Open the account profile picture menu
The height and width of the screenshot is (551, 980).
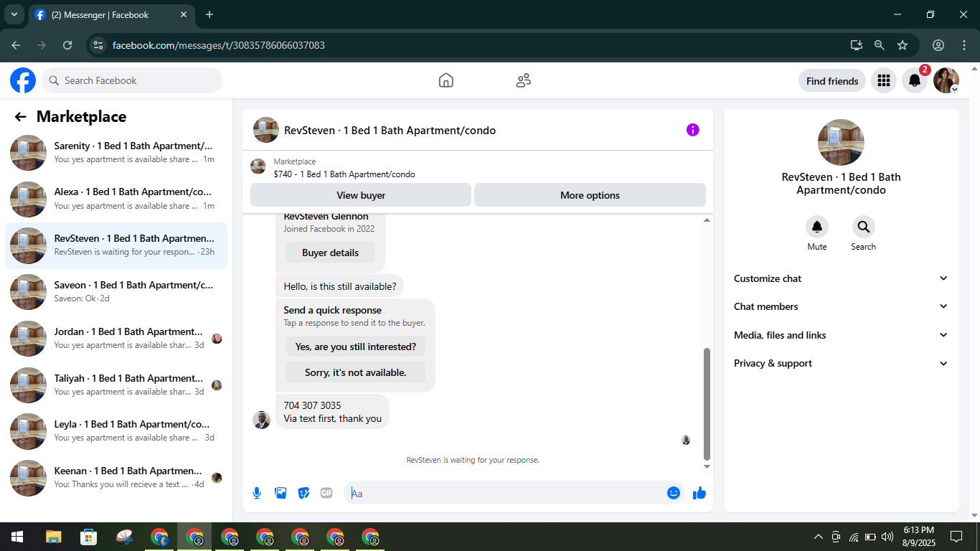click(946, 80)
